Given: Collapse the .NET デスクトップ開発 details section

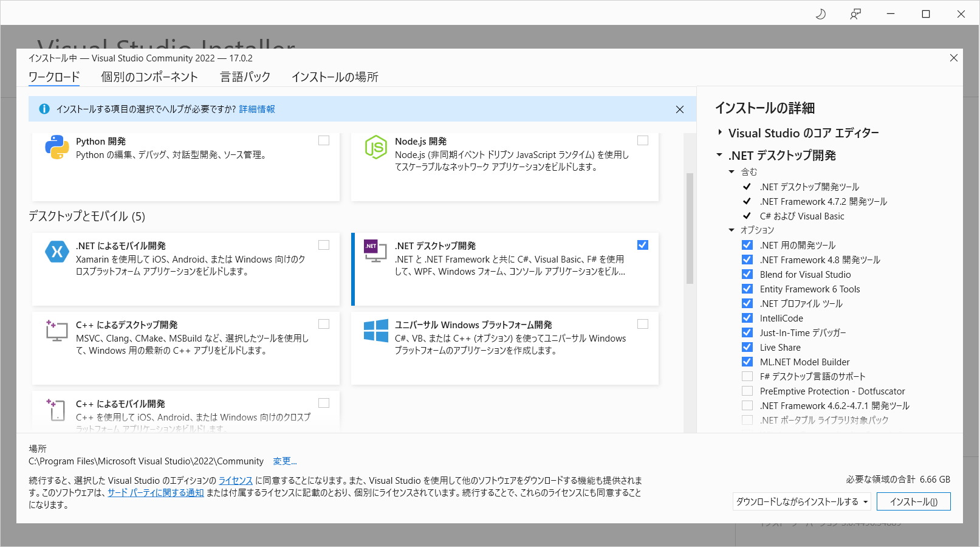Looking at the screenshot, I should 720,155.
